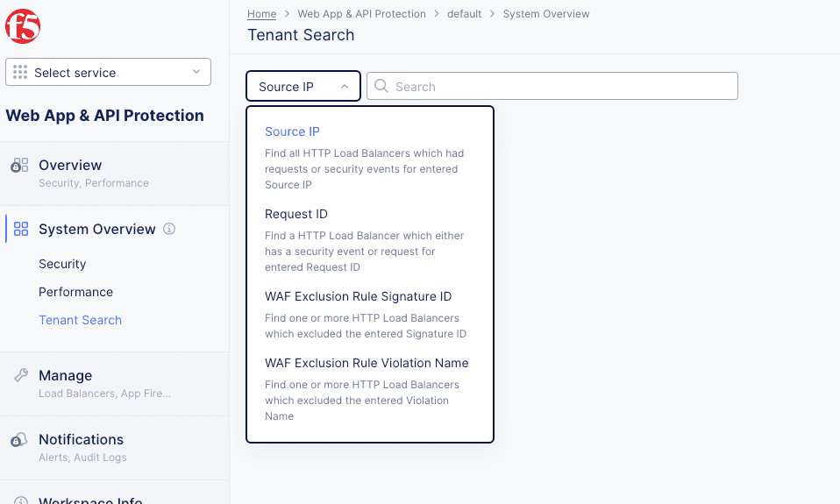This screenshot has width=840, height=504.
Task: Click the Manage wrench icon
Action: [20, 375]
